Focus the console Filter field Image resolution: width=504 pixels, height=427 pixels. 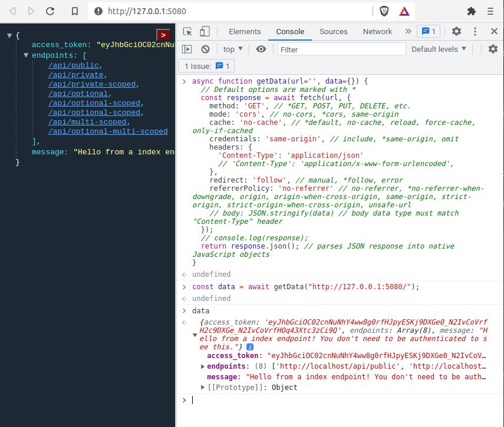click(341, 49)
